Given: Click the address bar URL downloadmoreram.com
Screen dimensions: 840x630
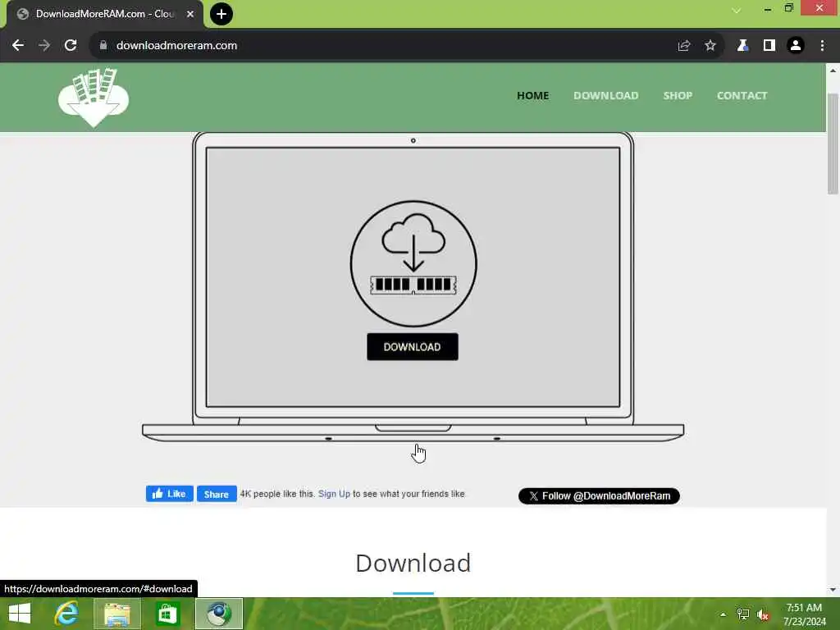Looking at the screenshot, I should pyautogui.click(x=177, y=46).
